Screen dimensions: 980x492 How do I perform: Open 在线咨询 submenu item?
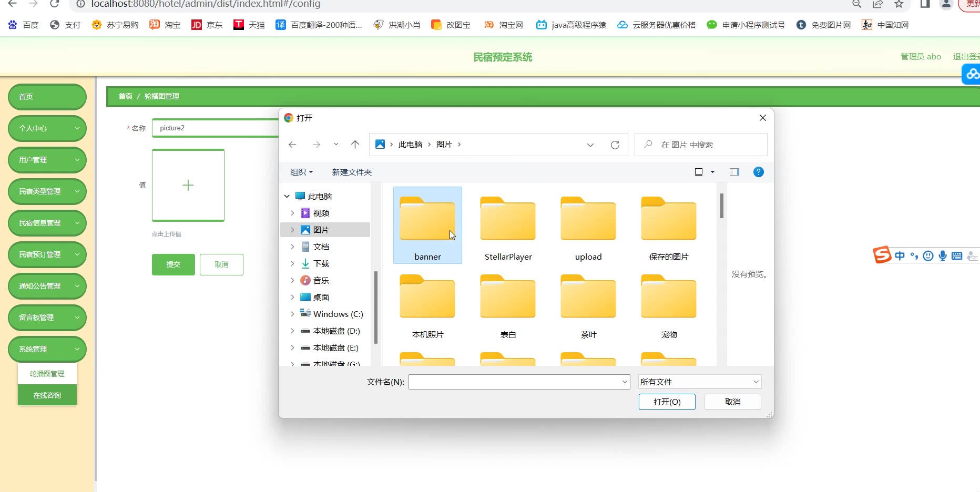tap(47, 395)
